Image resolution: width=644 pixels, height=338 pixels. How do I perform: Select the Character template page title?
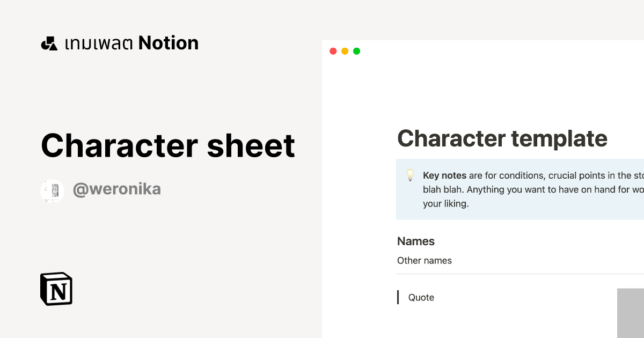coord(502,138)
